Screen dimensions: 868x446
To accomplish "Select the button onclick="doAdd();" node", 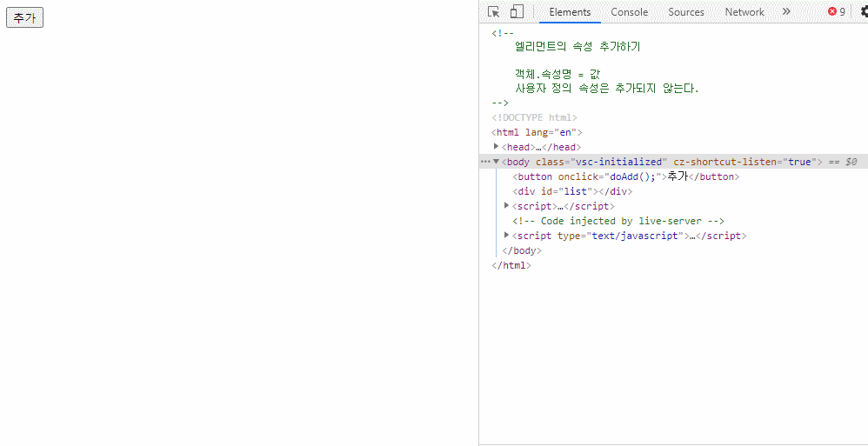I will (x=626, y=176).
